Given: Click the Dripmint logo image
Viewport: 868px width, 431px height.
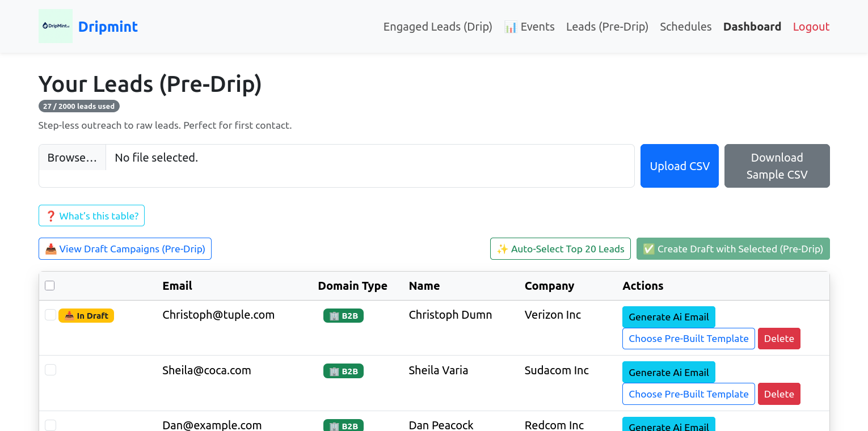Looking at the screenshot, I should [55, 26].
